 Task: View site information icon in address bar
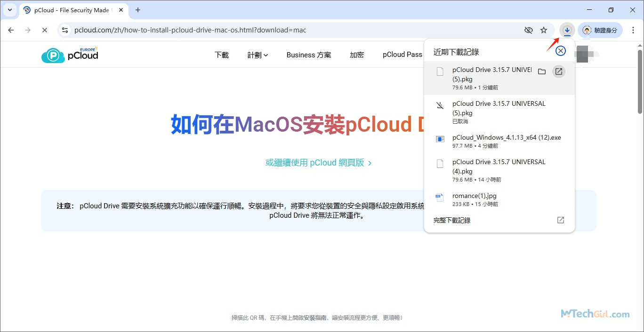tap(65, 30)
